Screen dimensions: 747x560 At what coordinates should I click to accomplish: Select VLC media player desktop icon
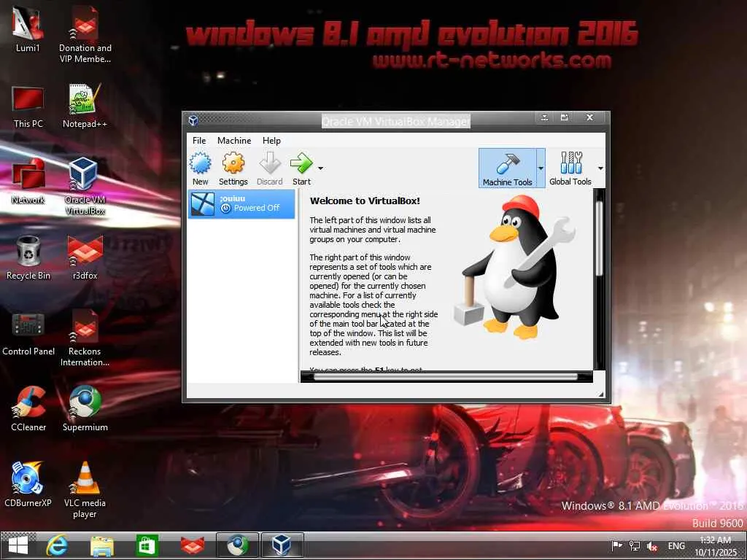(x=85, y=489)
